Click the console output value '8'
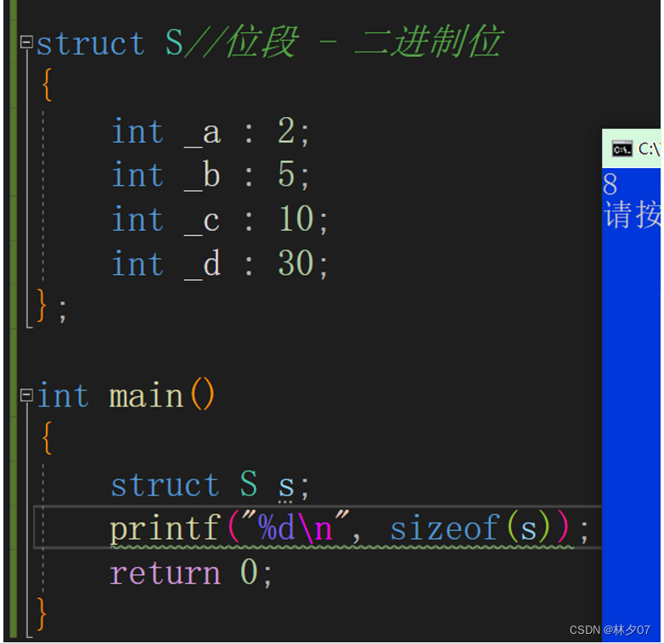The width and height of the screenshot is (664, 644). [611, 184]
